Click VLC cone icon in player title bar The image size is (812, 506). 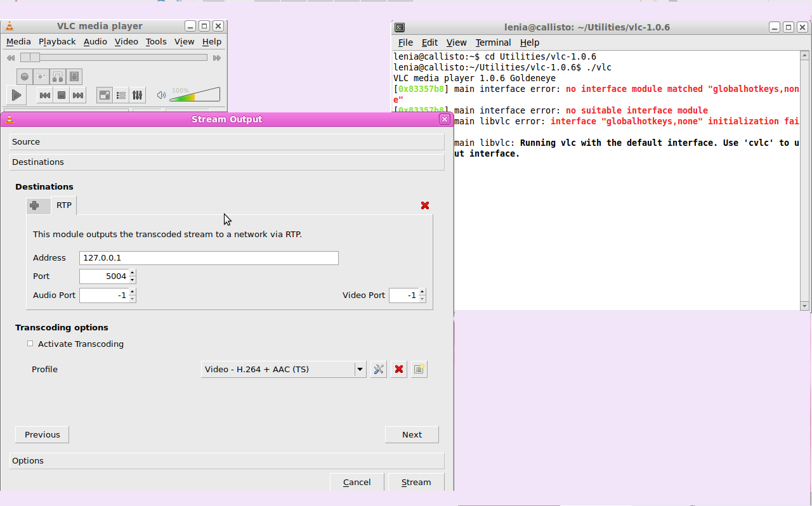tap(9, 26)
